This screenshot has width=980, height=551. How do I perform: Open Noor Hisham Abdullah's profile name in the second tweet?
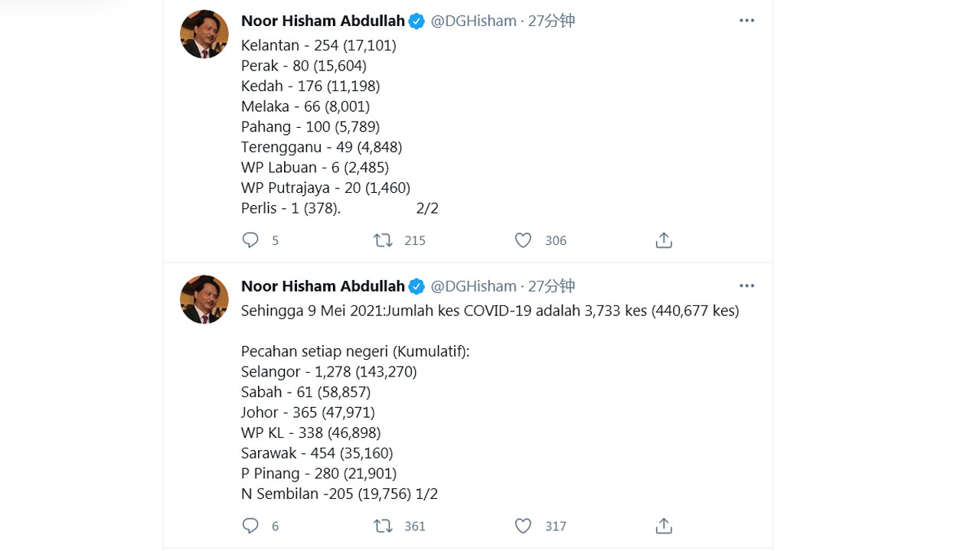click(323, 285)
